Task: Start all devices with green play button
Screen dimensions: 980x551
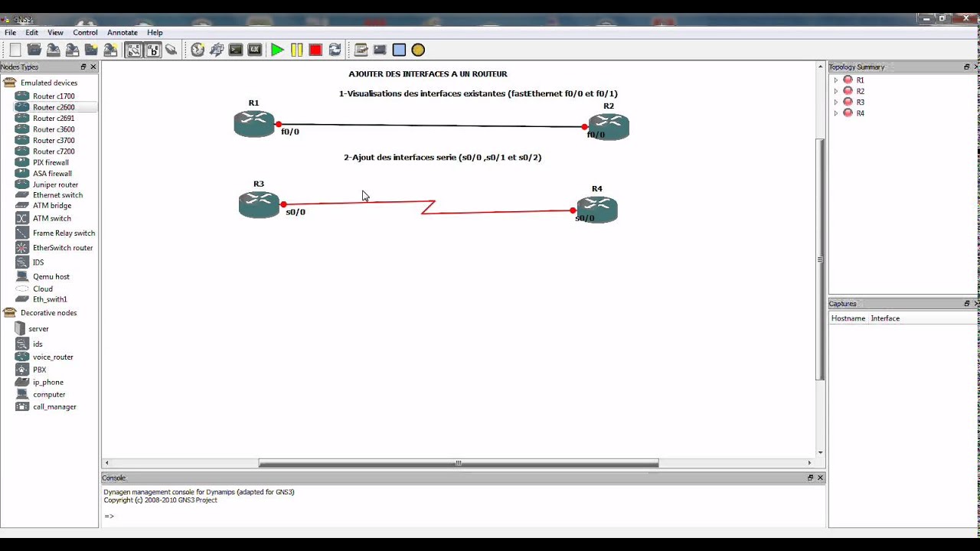Action: click(x=277, y=50)
